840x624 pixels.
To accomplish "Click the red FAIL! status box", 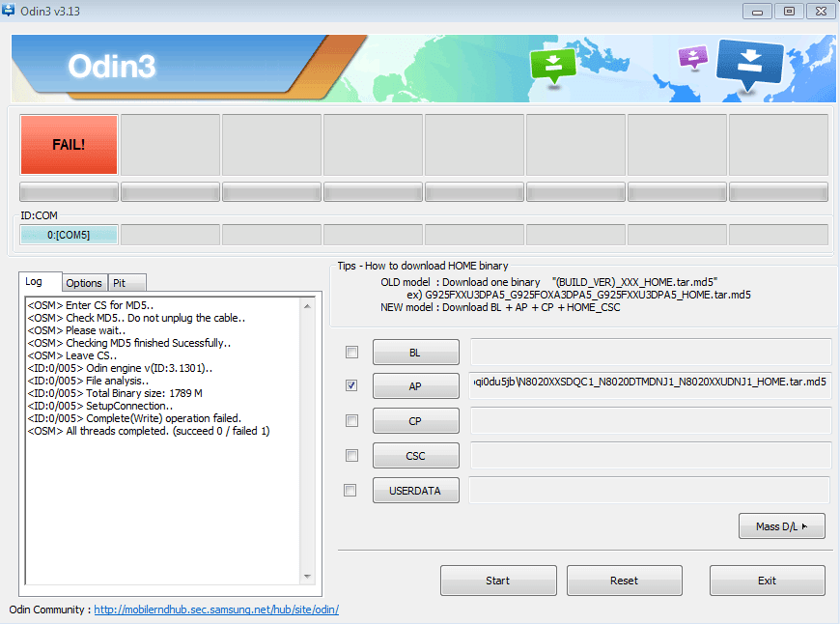I will [69, 145].
